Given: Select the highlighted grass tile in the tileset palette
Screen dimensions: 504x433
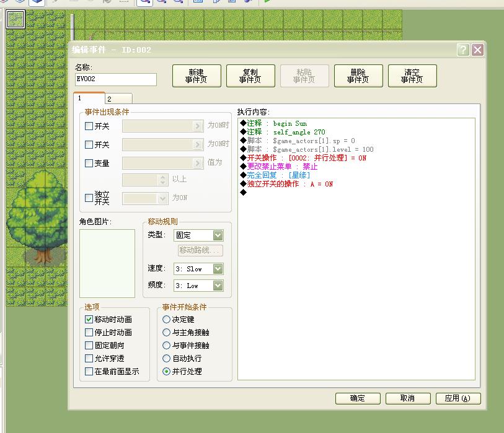Looking at the screenshot, I should (15, 19).
